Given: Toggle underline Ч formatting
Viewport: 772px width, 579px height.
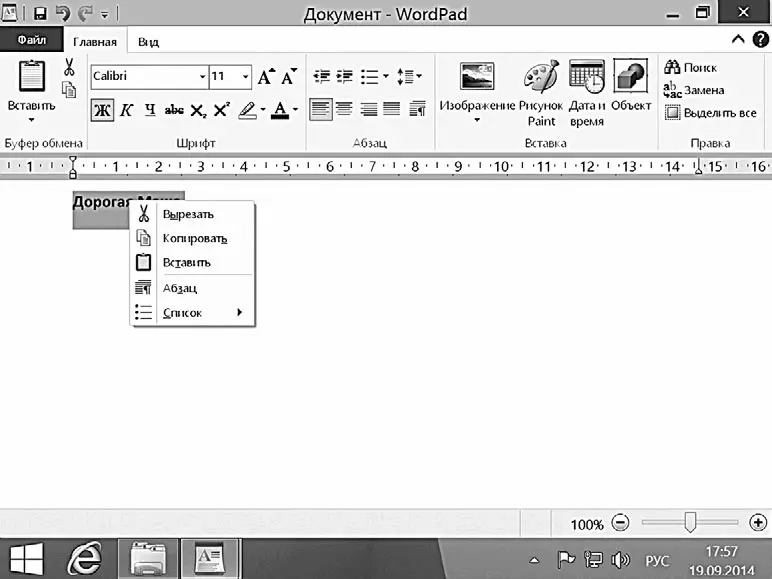Looking at the screenshot, I should tap(150, 110).
